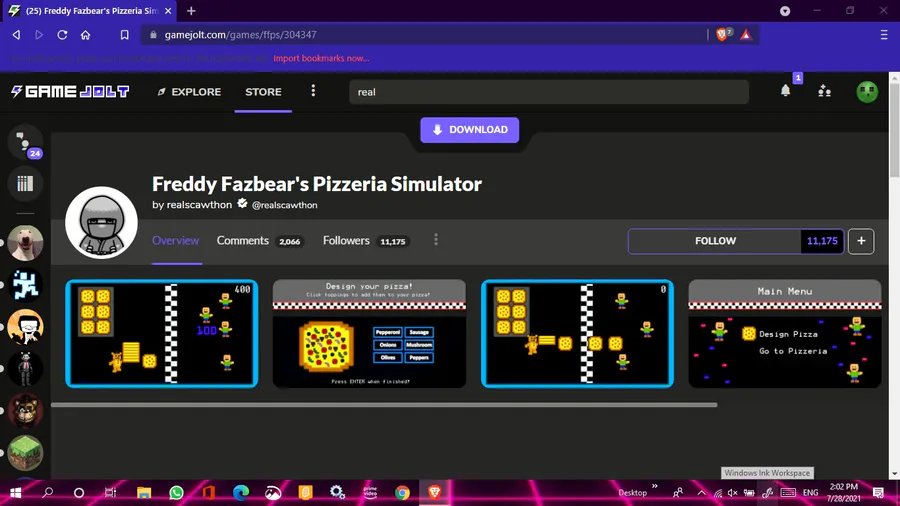Open the game library icon in sidebar
This screenshot has width=900, height=506.
pos(25,184)
